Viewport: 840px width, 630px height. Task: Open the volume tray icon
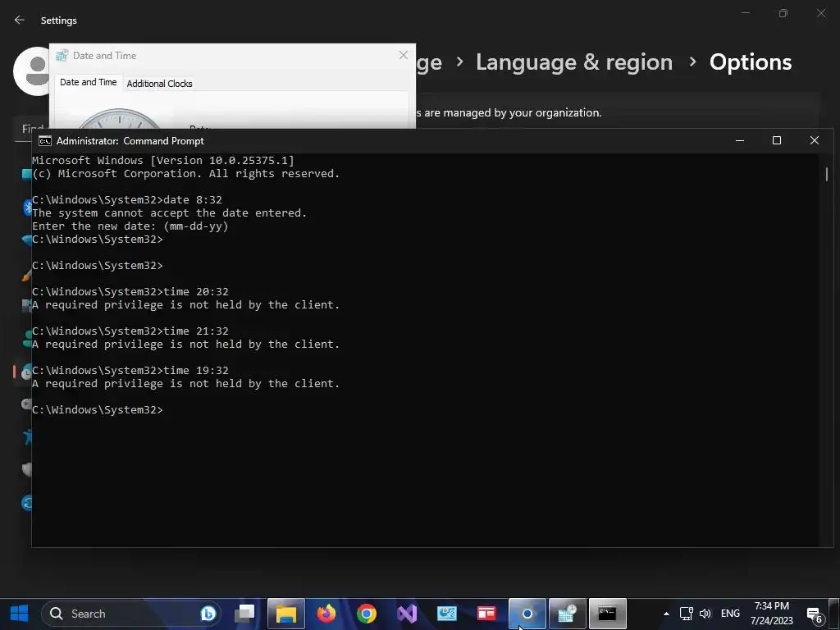[x=705, y=614]
